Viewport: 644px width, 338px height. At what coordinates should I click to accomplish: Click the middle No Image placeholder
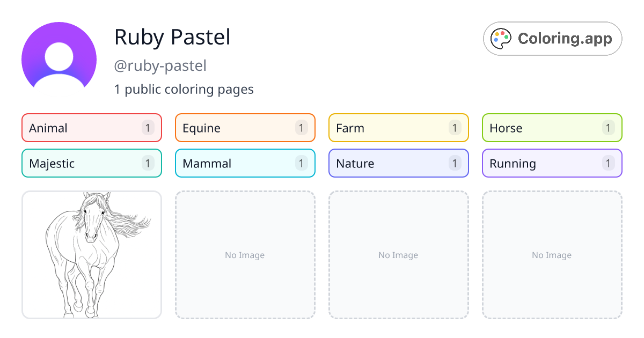[399, 255]
